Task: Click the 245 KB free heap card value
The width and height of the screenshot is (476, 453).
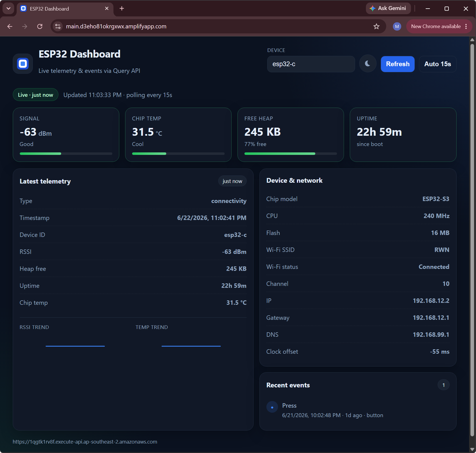Action: (262, 132)
